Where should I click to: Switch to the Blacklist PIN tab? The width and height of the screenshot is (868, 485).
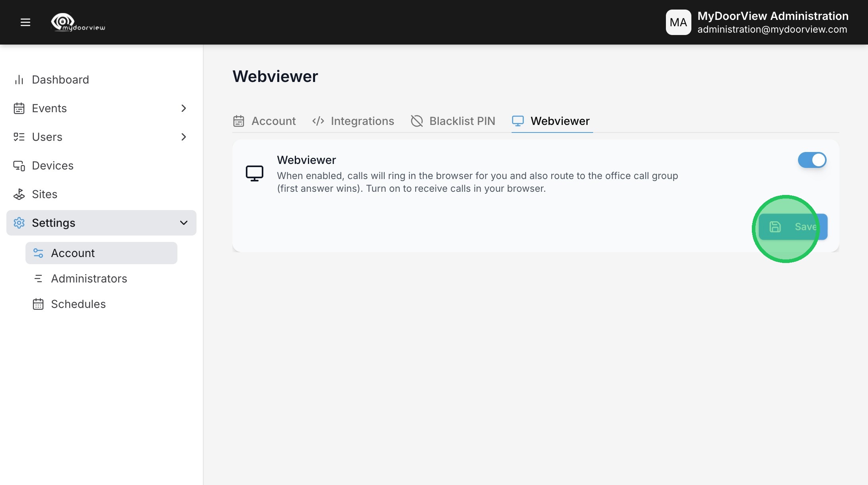[453, 121]
